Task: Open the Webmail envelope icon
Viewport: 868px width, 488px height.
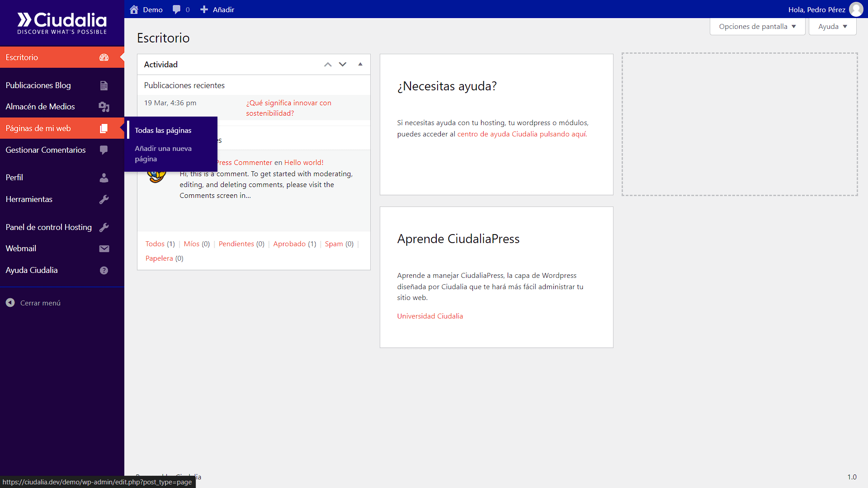Action: coord(104,249)
